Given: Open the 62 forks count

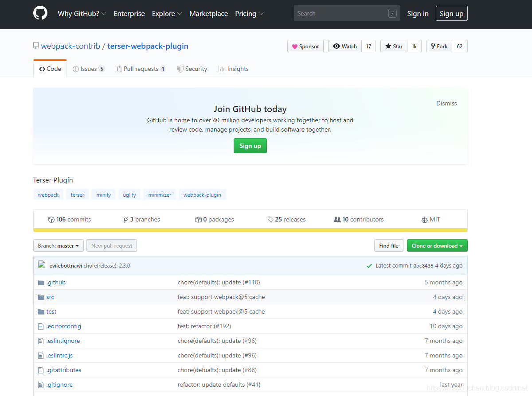Looking at the screenshot, I should click(460, 46).
